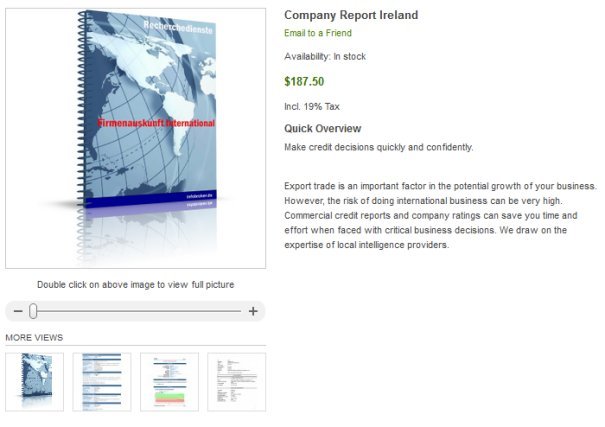Screen dimensions: 605x427
Task: Click the 'Double click on above image' hint
Action: [135, 285]
